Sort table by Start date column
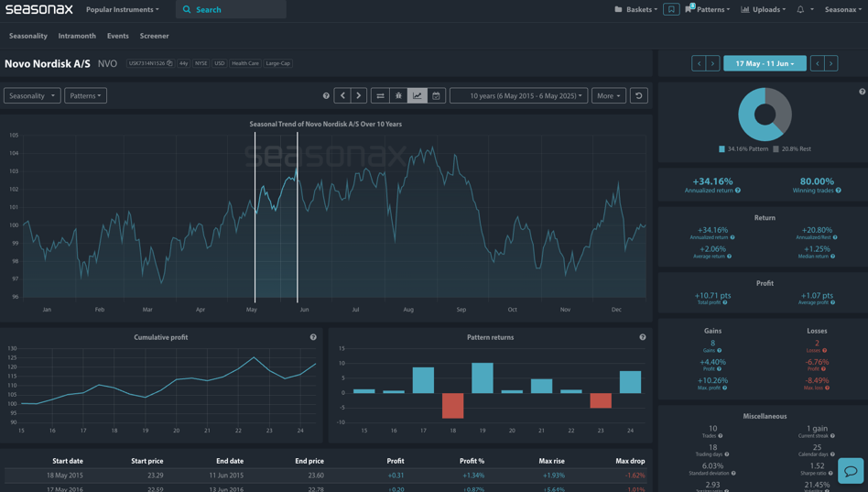The image size is (868, 492). coord(68,461)
